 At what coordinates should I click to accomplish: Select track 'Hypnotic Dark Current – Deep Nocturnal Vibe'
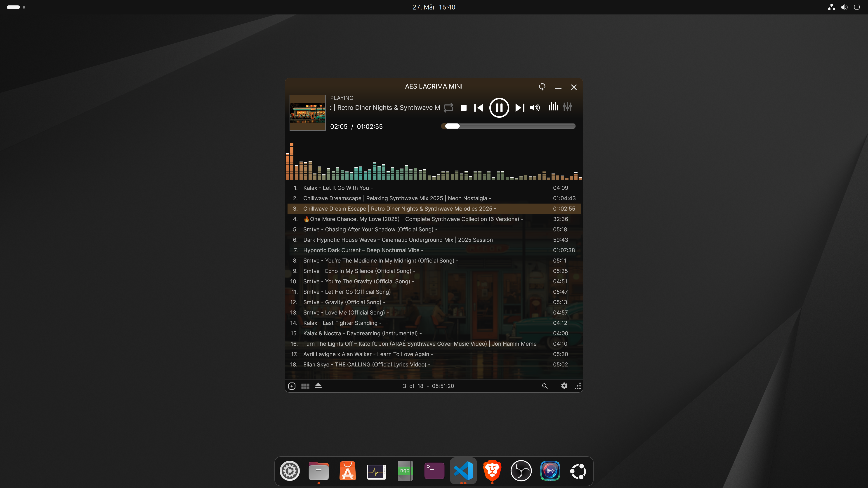(434, 250)
